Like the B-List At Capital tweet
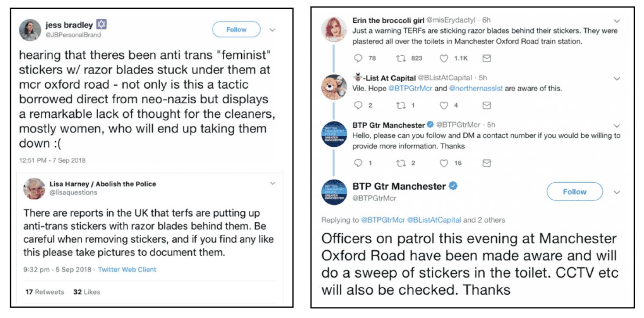The height and width of the screenshot is (318, 644). [444, 105]
